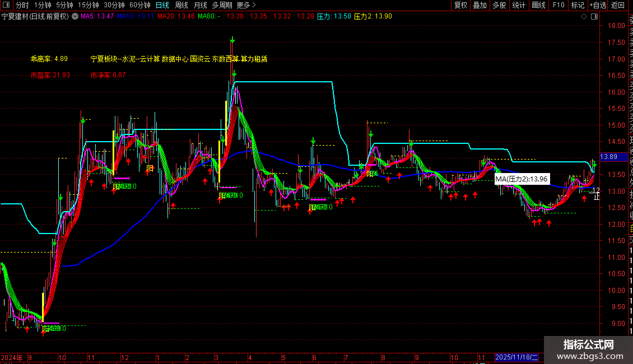This screenshot has width=633, height=364.
Task: Open F10 company information
Action: coord(558,5)
